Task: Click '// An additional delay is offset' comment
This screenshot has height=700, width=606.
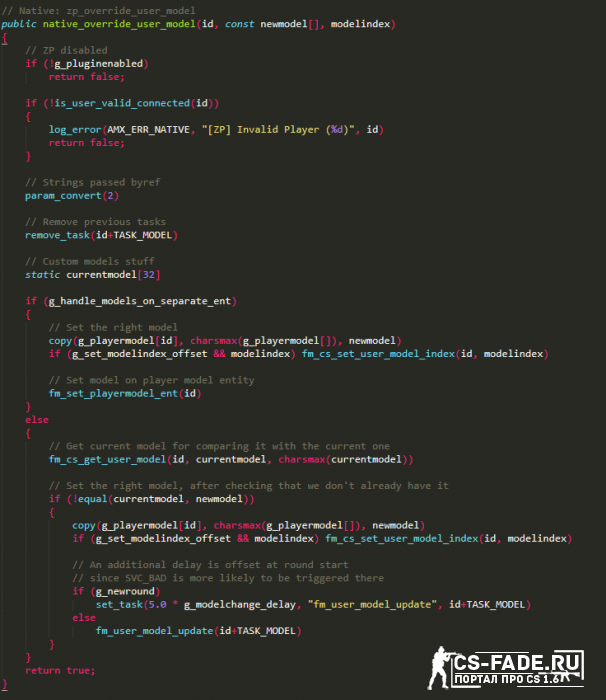Action: 210,565
